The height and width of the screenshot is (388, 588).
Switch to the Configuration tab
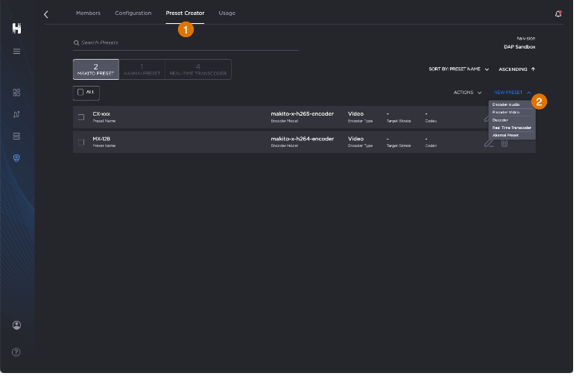[x=133, y=13]
